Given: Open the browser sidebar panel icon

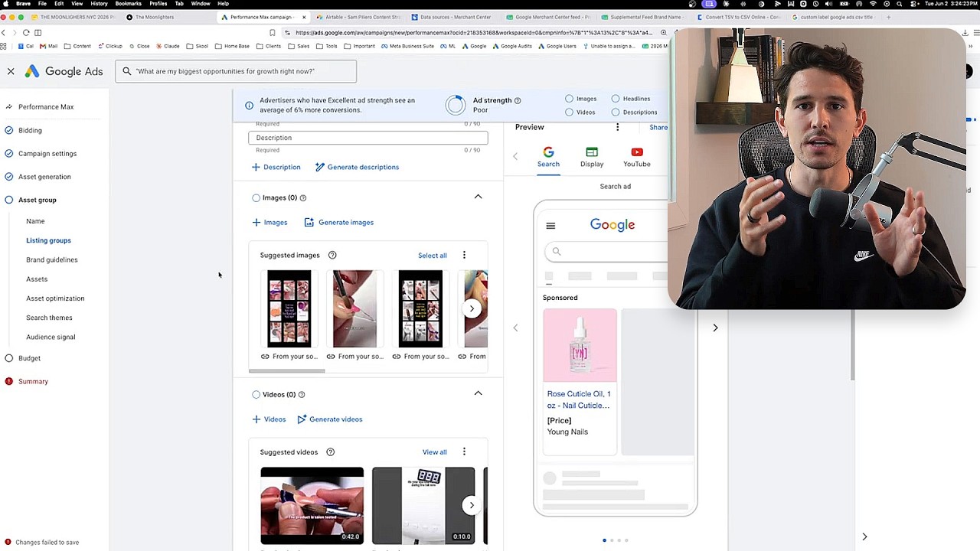Looking at the screenshot, I should click(38, 32).
